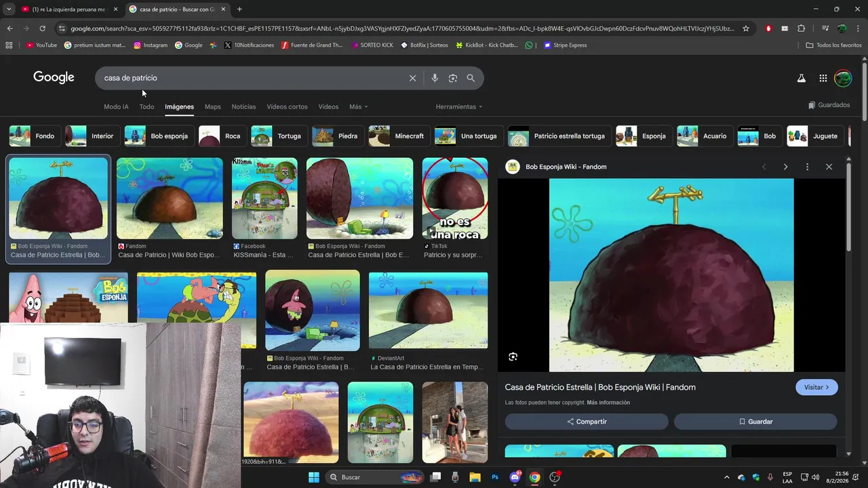
Task: Open the Google account profile avatar
Action: [x=843, y=78]
